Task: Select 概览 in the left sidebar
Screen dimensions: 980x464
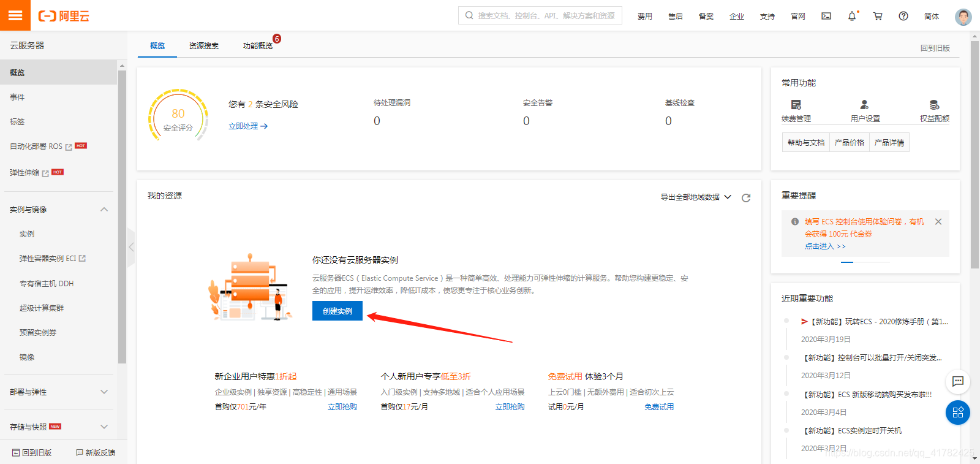Action: point(58,72)
